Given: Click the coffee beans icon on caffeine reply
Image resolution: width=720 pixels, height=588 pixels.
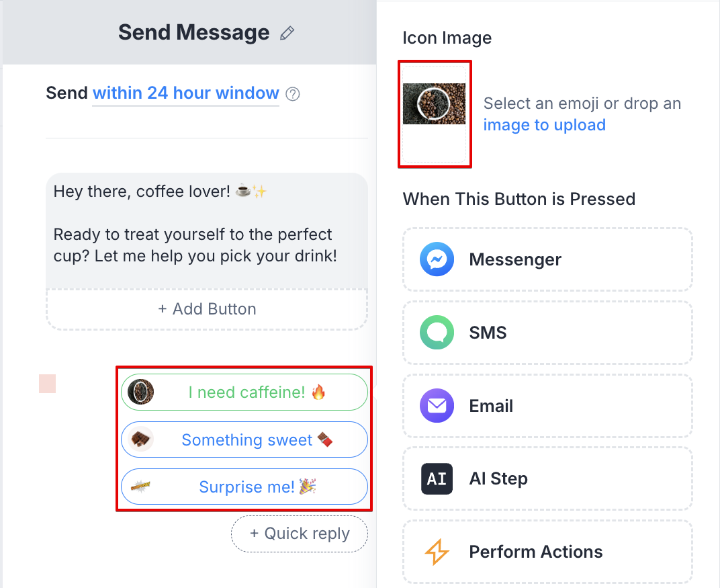Looking at the screenshot, I should click(x=141, y=392).
